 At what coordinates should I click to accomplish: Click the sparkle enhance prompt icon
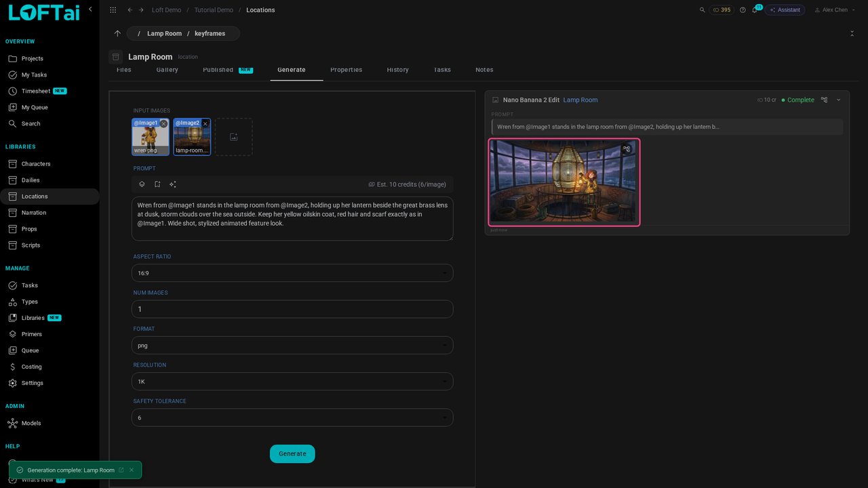(x=173, y=184)
